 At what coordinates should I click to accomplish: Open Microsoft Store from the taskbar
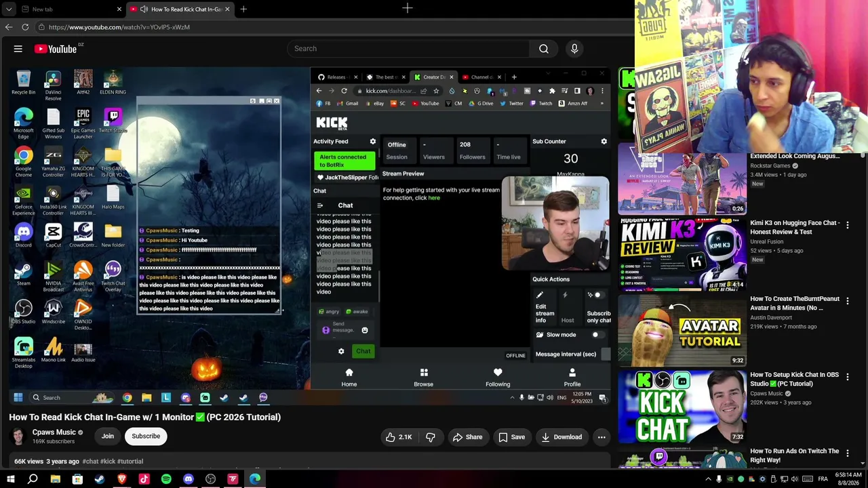coord(77,479)
